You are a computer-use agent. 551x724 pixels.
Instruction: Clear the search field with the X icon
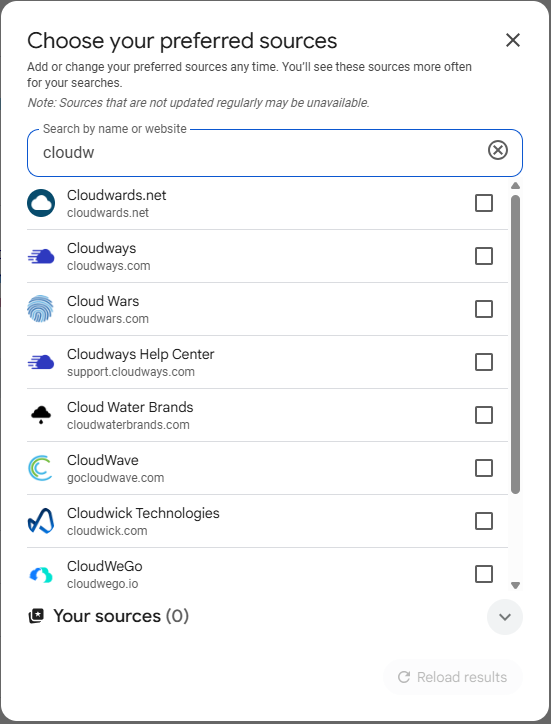498,150
